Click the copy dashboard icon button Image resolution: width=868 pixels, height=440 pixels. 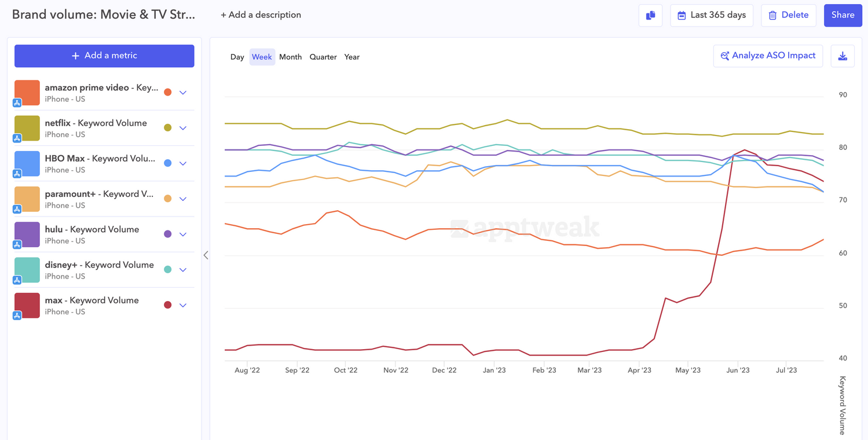click(651, 16)
